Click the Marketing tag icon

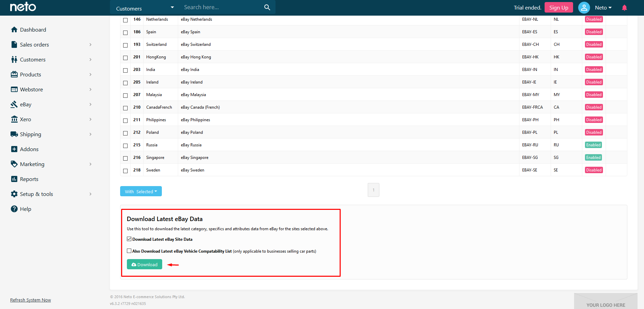[14, 164]
